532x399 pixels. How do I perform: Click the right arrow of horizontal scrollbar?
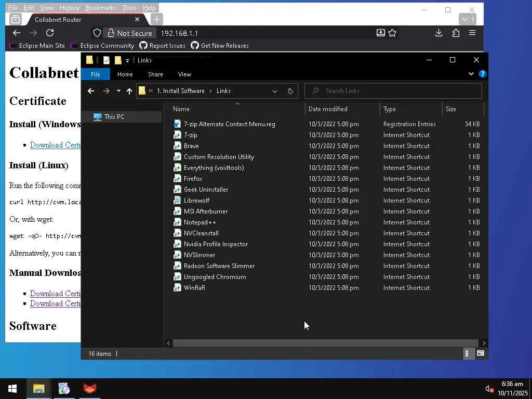(484, 343)
